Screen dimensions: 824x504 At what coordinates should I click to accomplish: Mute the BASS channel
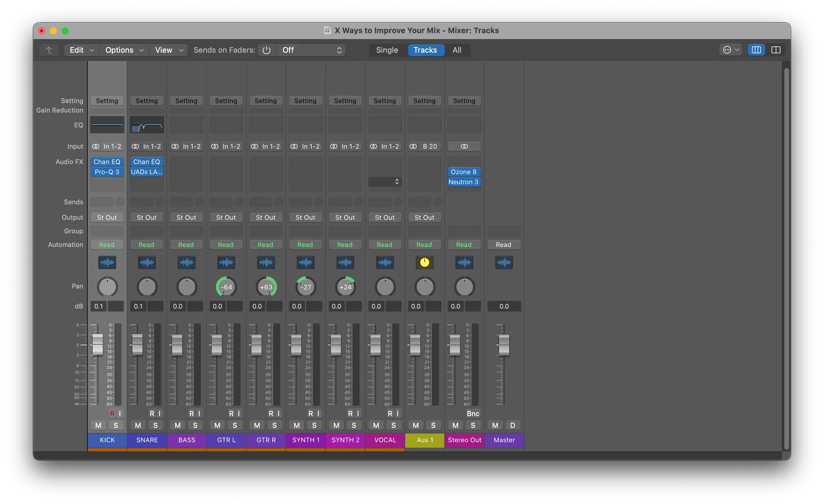point(178,426)
